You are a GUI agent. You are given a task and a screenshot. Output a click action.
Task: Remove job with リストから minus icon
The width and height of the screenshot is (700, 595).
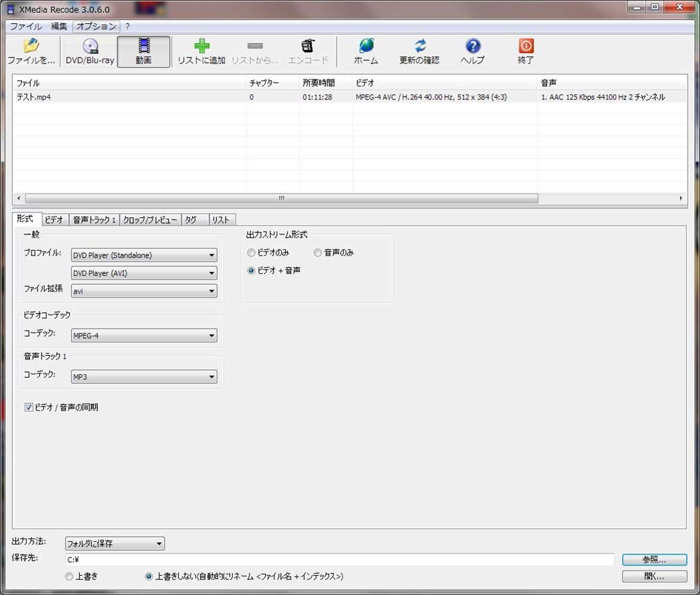click(x=255, y=51)
